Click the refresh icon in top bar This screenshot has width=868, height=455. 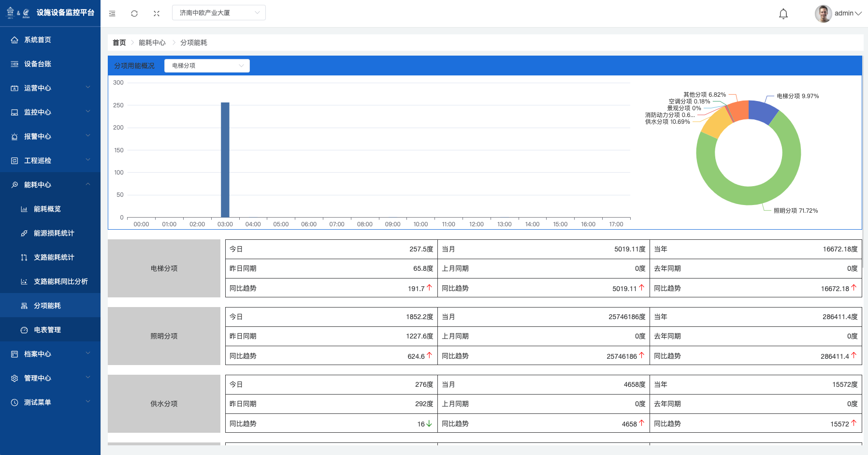(134, 14)
